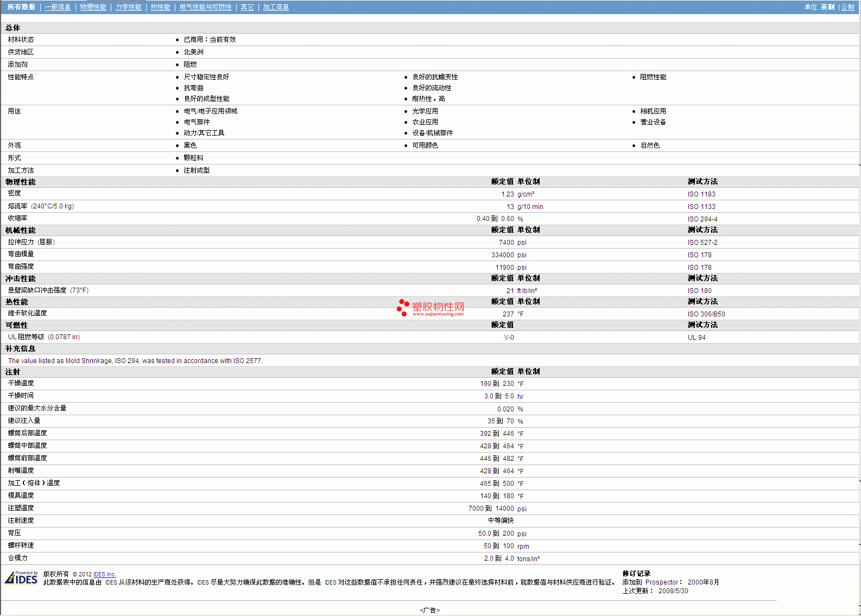The width and height of the screenshot is (861, 616).
Task: Click the 拉伸应力 (屈服) property
Action: coord(31,242)
